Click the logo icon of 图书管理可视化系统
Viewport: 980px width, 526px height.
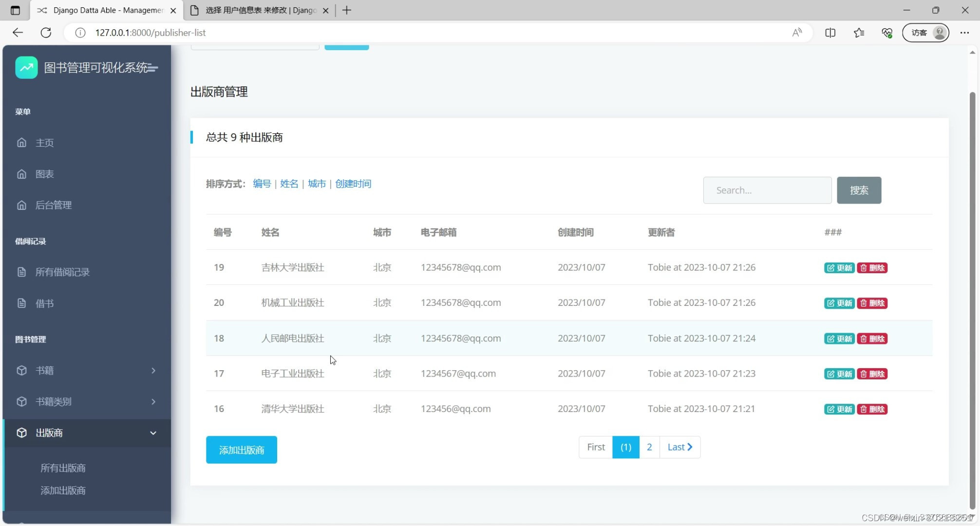[26, 67]
